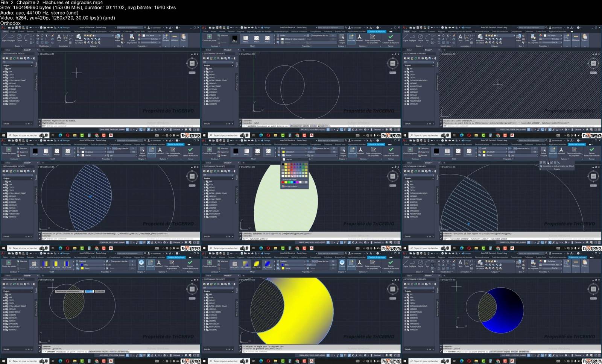602x364 pixels.
Task: Select Ligne tool in the empty-canvas frame
Action: click(5, 37)
